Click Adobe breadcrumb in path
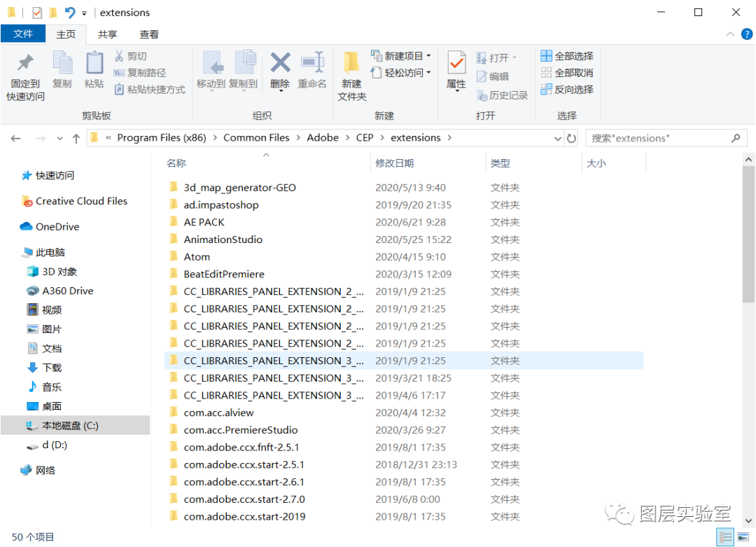 tap(323, 138)
